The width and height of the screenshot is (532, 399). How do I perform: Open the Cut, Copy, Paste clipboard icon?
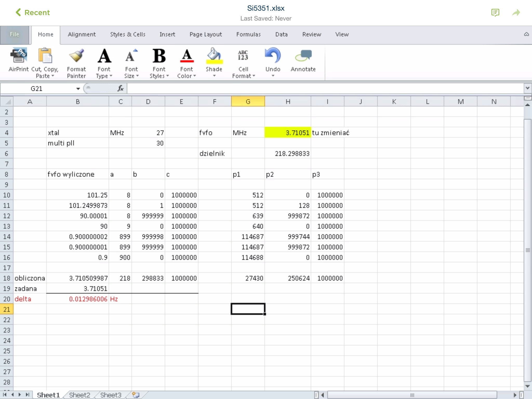click(x=45, y=56)
